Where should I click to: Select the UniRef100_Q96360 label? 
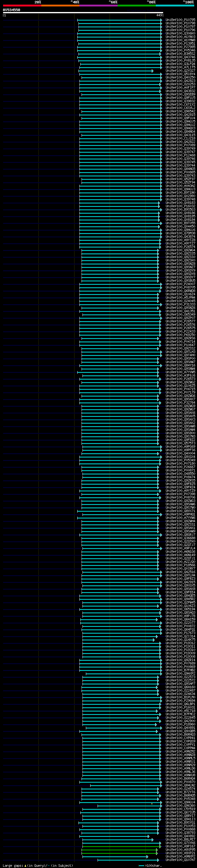pos(180,806)
